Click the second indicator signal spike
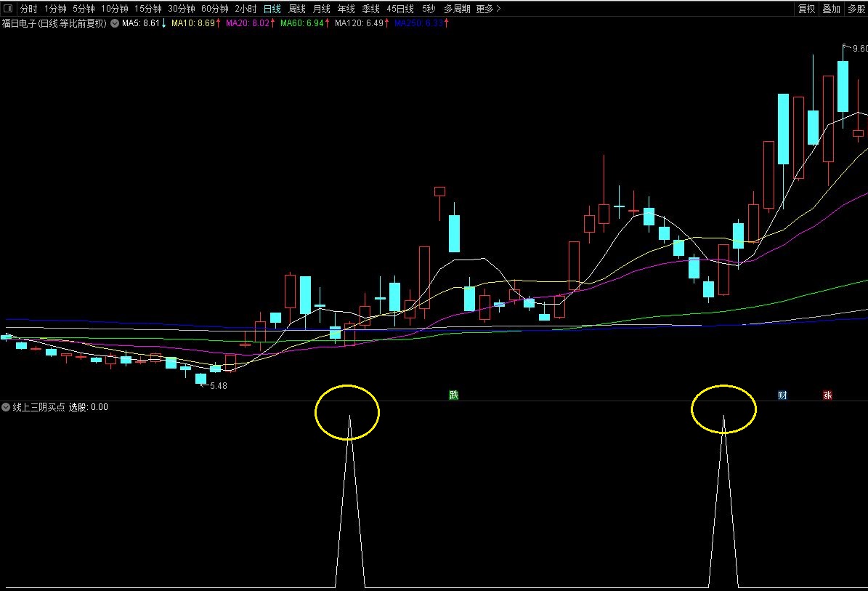 (x=723, y=502)
